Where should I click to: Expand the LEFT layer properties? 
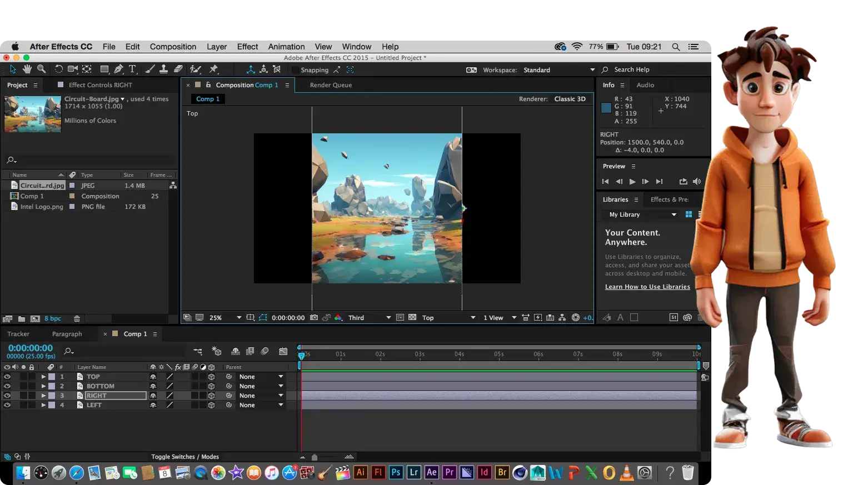point(43,404)
